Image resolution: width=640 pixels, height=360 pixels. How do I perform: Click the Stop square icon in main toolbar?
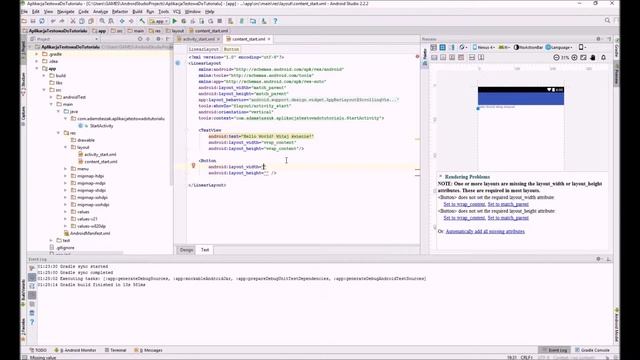pyautogui.click(x=220, y=21)
